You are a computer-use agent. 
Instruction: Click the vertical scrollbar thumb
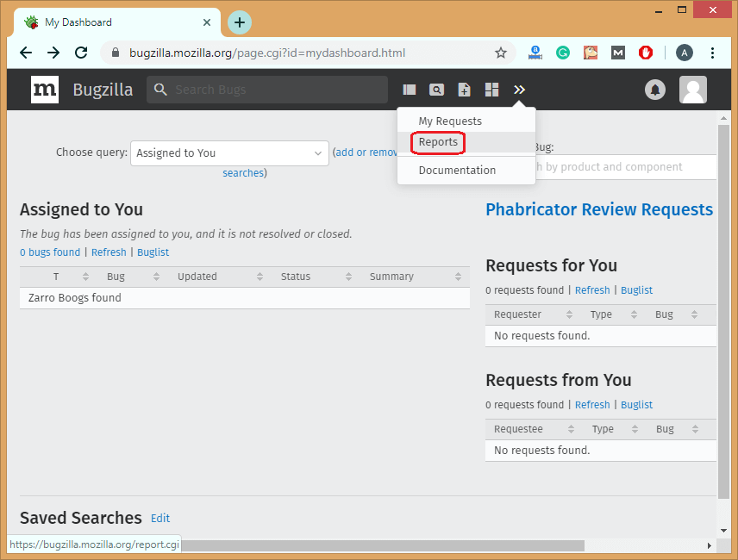723,311
